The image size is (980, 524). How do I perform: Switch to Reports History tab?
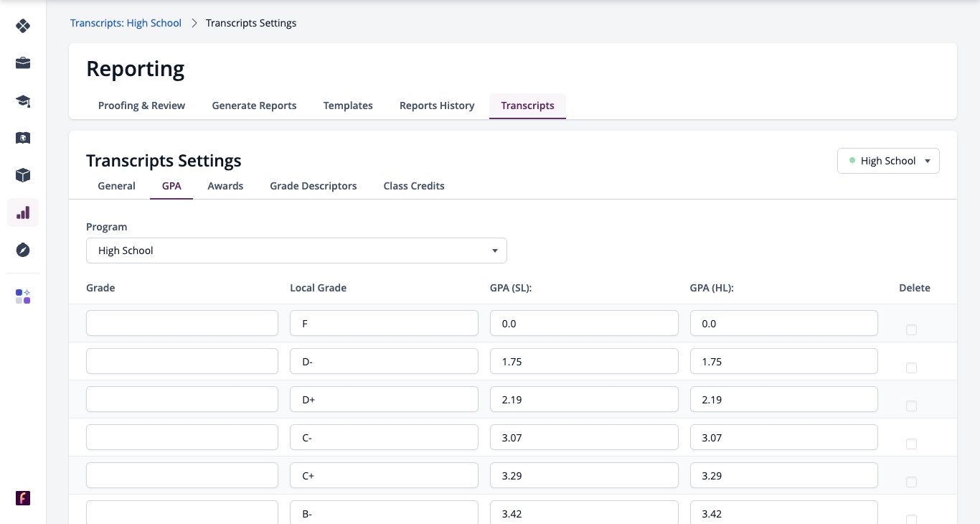pos(437,106)
